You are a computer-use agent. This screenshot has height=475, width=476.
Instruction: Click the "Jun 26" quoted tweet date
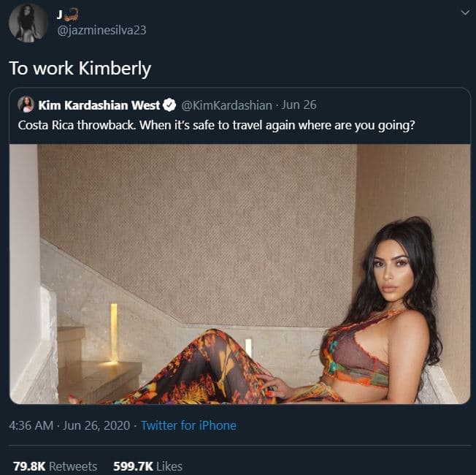(x=300, y=104)
